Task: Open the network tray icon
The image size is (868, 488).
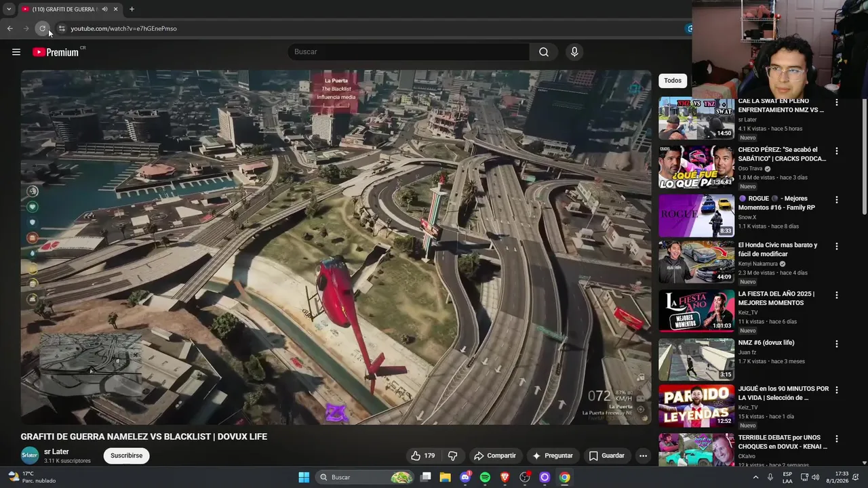Action: coord(804,477)
